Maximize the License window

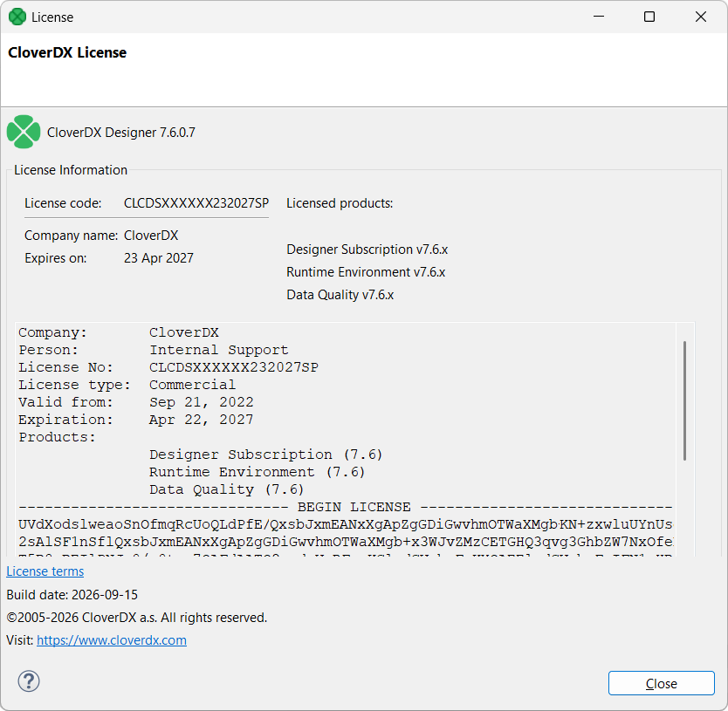pyautogui.click(x=649, y=17)
